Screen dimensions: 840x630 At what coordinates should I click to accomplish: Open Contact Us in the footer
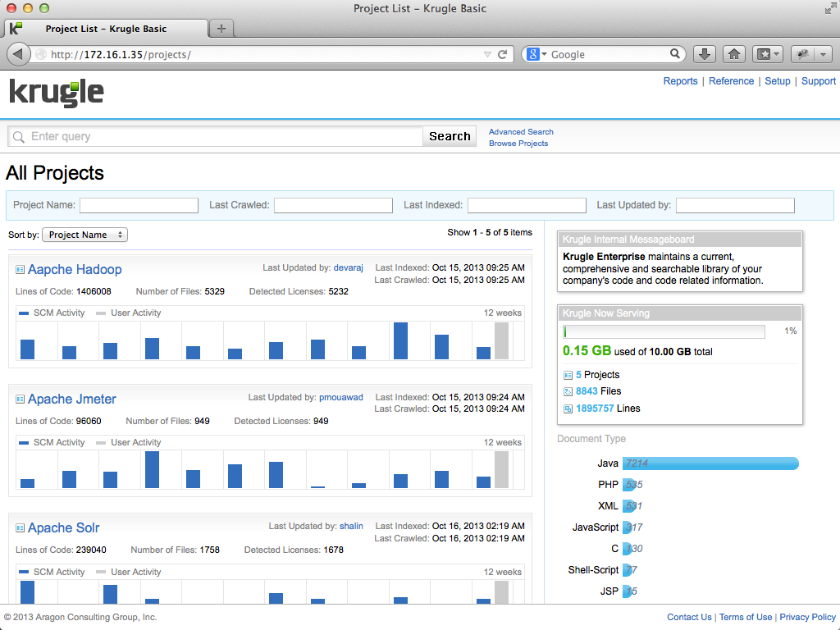(689, 617)
